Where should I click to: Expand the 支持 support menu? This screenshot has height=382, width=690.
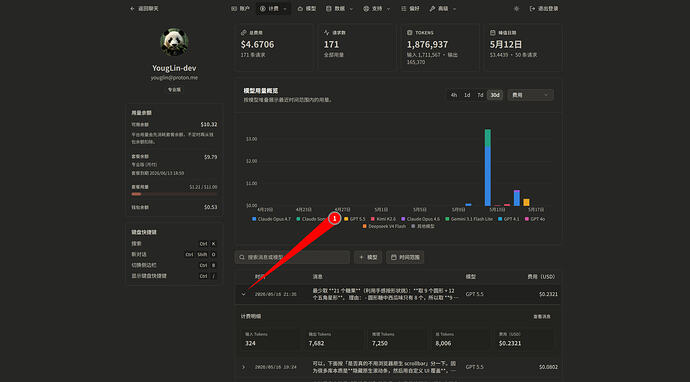pyautogui.click(x=377, y=8)
